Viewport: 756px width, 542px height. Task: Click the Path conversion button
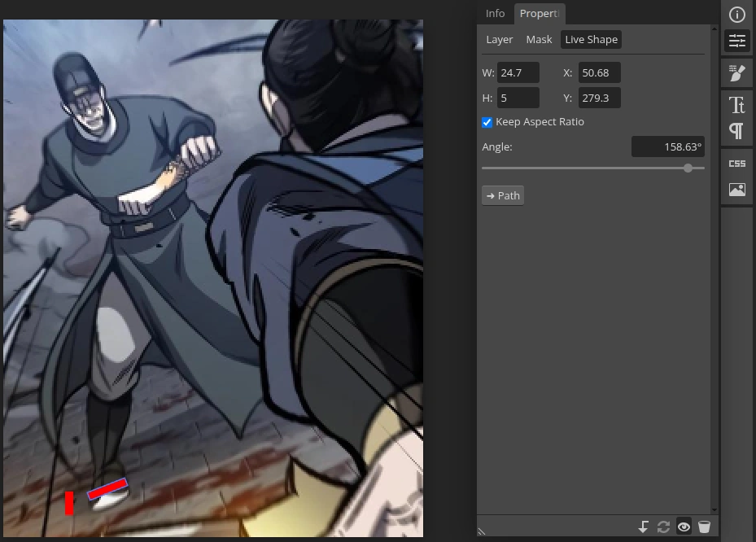503,196
